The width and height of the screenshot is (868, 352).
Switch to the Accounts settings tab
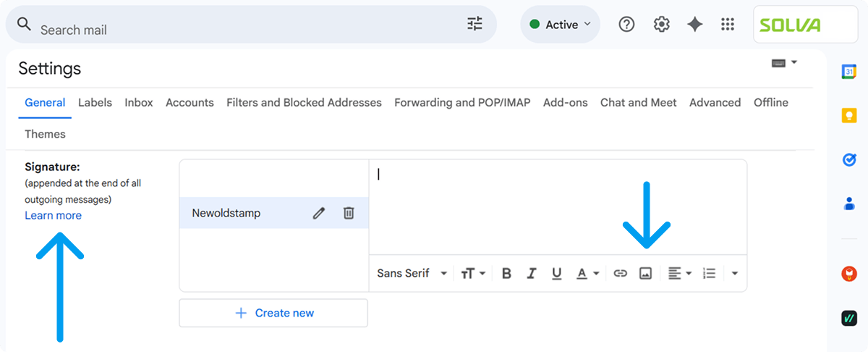190,102
